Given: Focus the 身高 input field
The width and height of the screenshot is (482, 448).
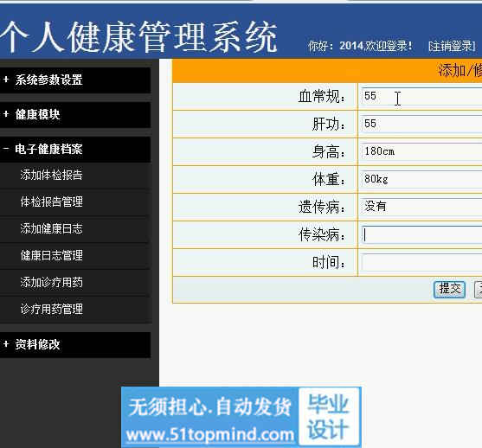Looking at the screenshot, I should tap(421, 151).
